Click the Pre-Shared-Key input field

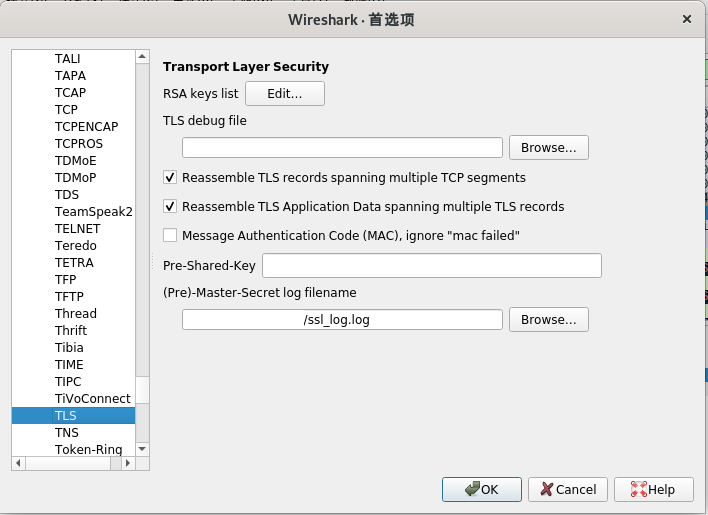pyautogui.click(x=431, y=265)
